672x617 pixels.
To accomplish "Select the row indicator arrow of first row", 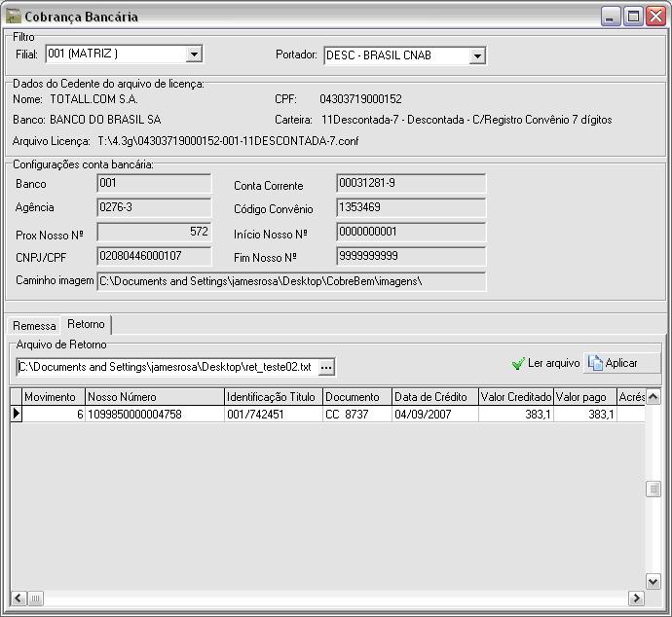I will [x=17, y=414].
